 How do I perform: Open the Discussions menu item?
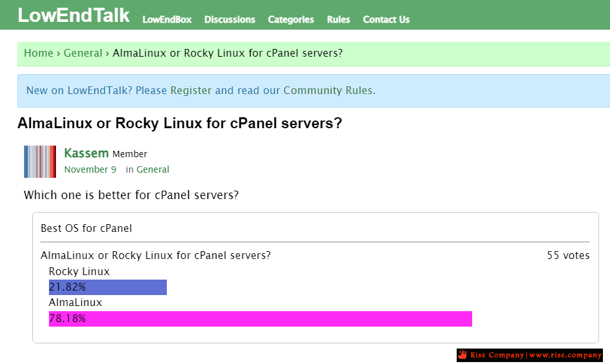(x=229, y=19)
